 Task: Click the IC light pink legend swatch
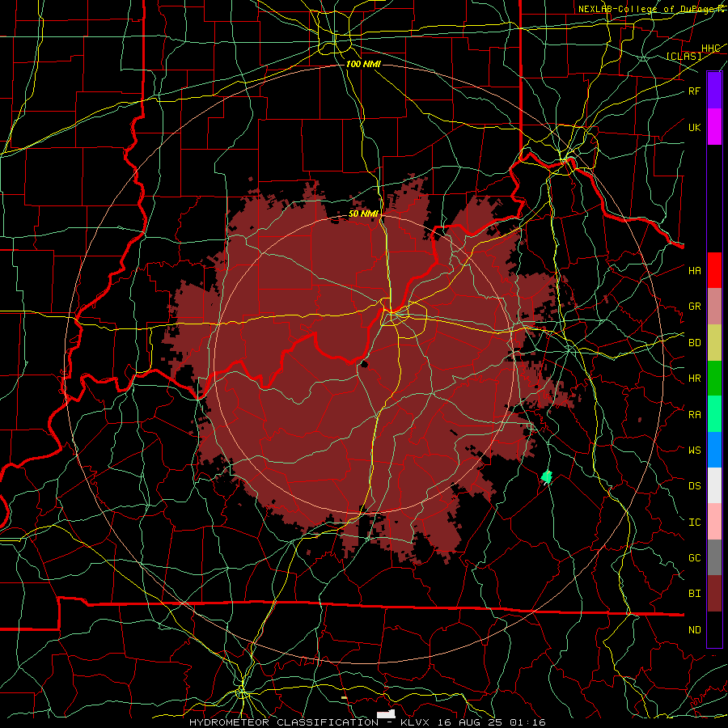(714, 522)
